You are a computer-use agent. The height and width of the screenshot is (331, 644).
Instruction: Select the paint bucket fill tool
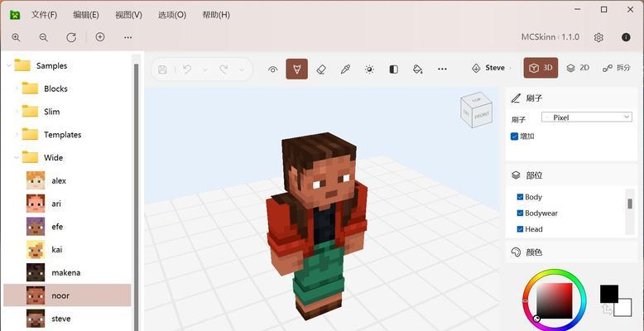pos(418,70)
